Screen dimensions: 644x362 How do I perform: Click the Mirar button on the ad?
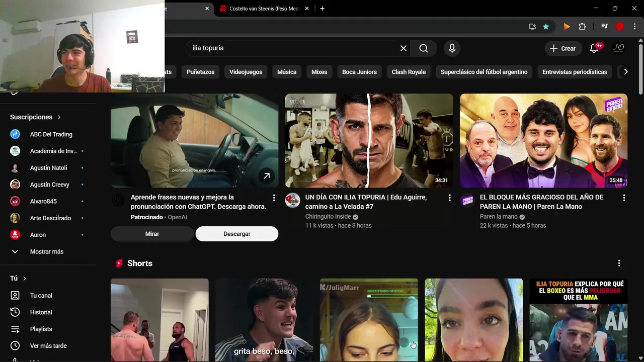point(152,234)
